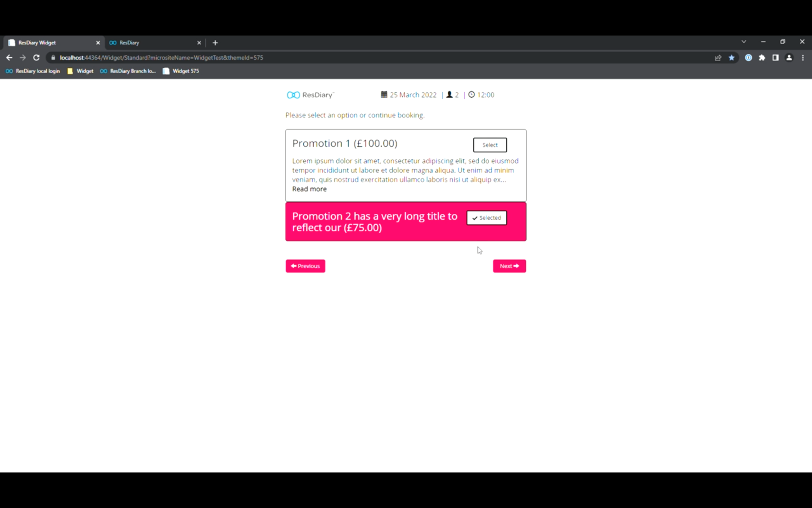The width and height of the screenshot is (812, 508).
Task: Click the ResDiary logo in widget
Action: (x=310, y=95)
